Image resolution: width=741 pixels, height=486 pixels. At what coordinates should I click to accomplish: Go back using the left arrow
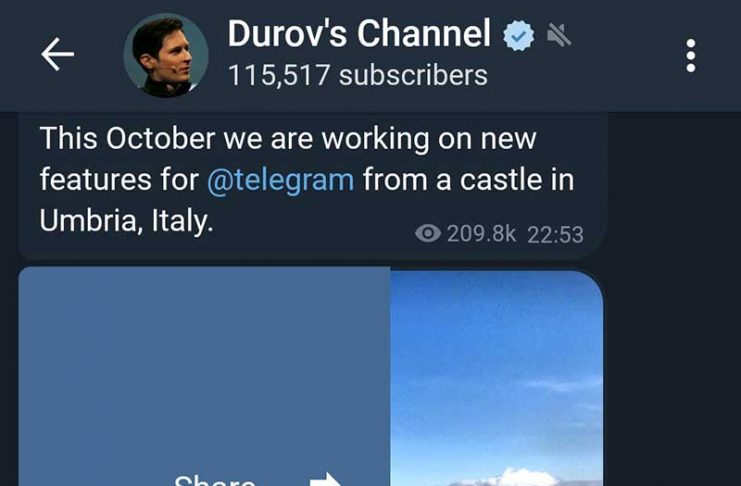tap(58, 55)
